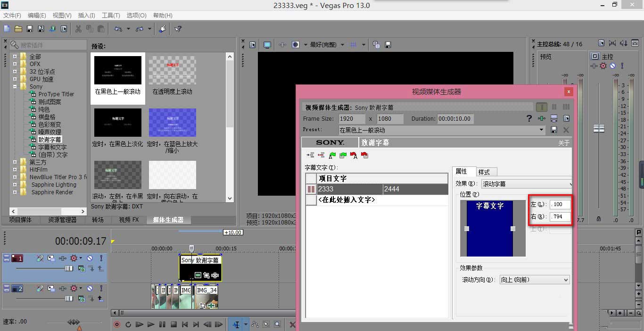This screenshot has height=331, width=644.
Task: Click the delete preset X icon
Action: [x=566, y=130]
